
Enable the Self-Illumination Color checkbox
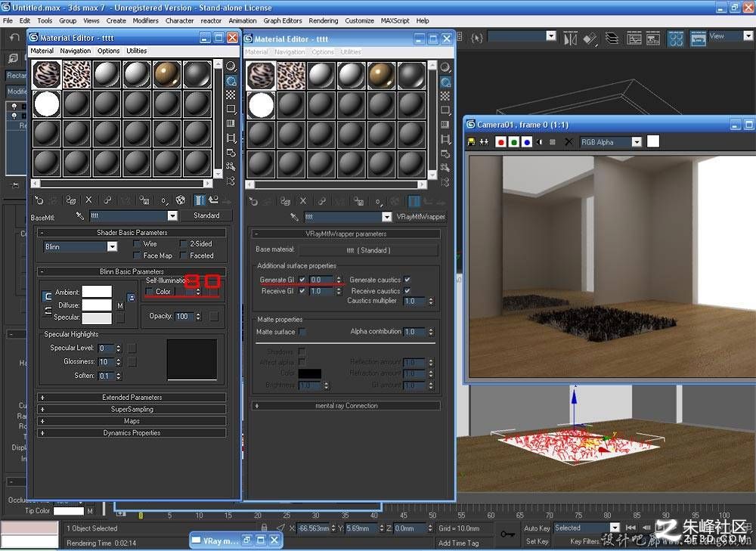[149, 291]
